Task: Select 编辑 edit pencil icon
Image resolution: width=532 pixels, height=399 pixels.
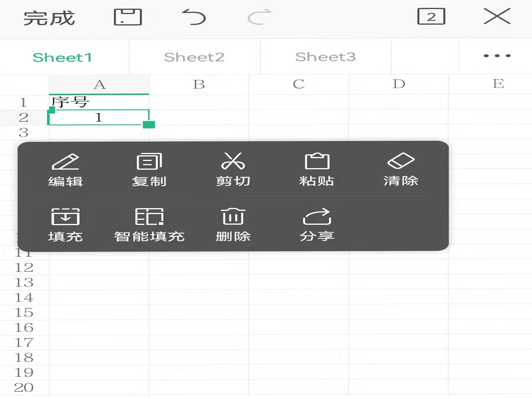Action: point(65,170)
